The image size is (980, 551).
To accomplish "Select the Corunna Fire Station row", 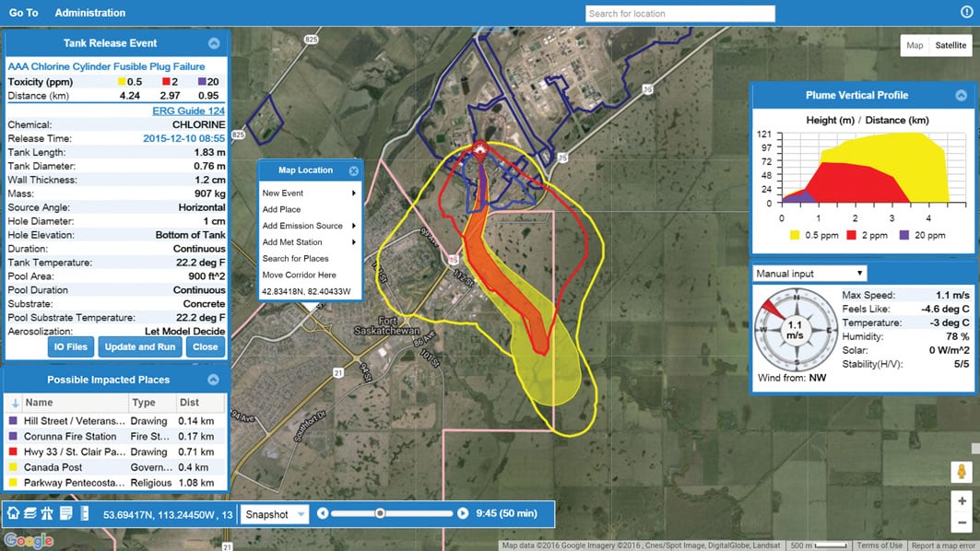I will [x=115, y=436].
